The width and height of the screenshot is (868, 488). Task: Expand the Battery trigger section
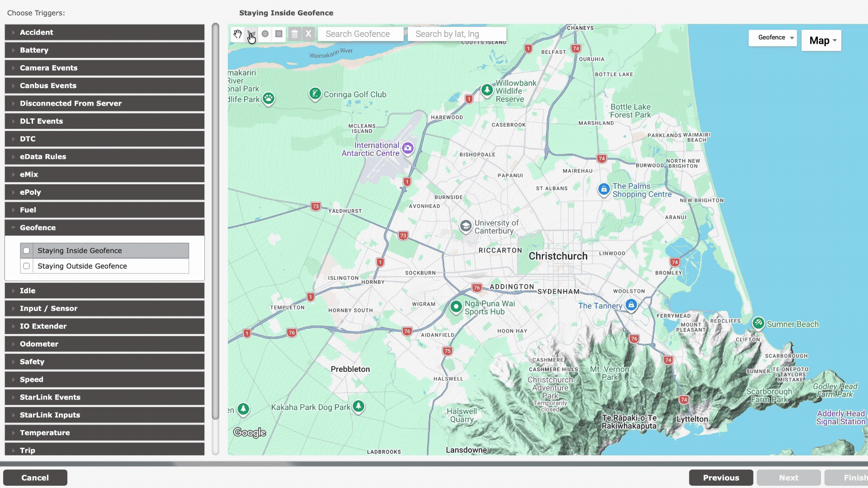(104, 50)
